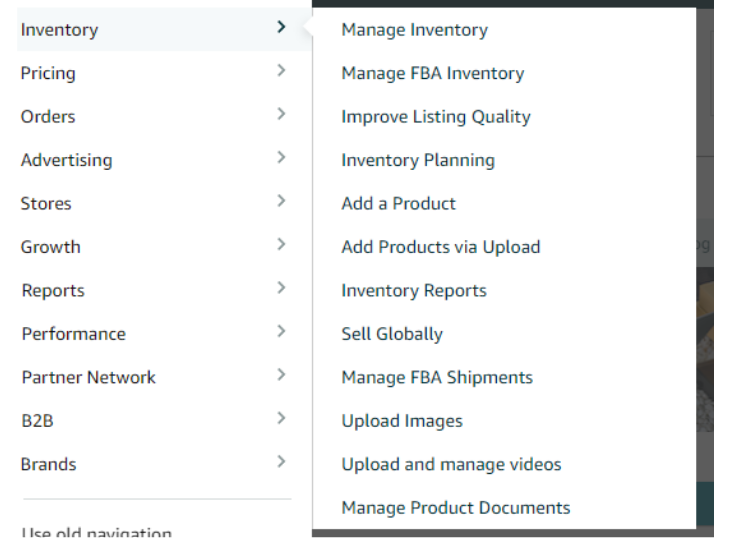Go to Manage FBA Shipments
Viewport: 737px width, 550px height.
tap(437, 377)
